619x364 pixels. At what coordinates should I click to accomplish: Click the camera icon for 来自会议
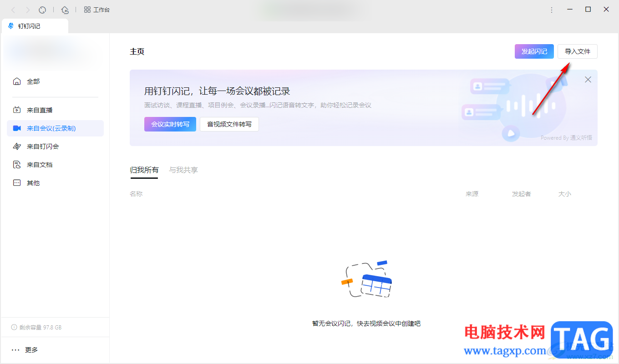pyautogui.click(x=17, y=128)
